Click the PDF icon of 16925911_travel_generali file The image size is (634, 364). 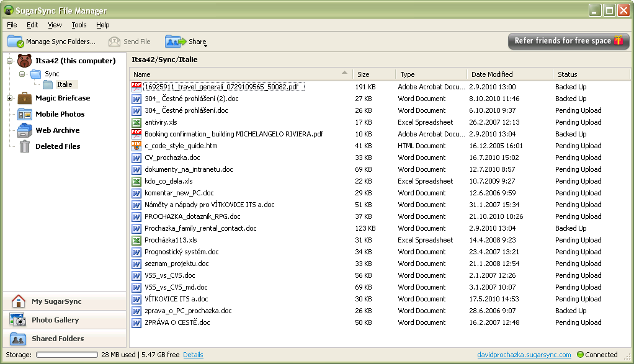[x=136, y=87]
